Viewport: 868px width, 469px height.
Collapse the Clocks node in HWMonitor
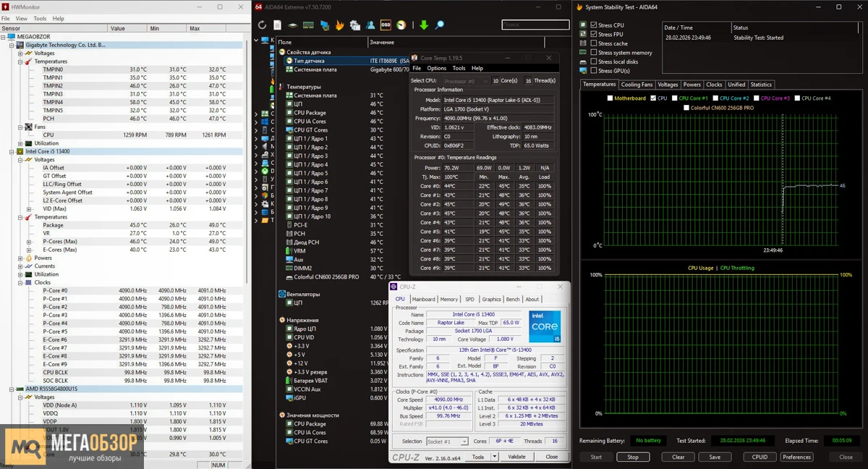20,283
